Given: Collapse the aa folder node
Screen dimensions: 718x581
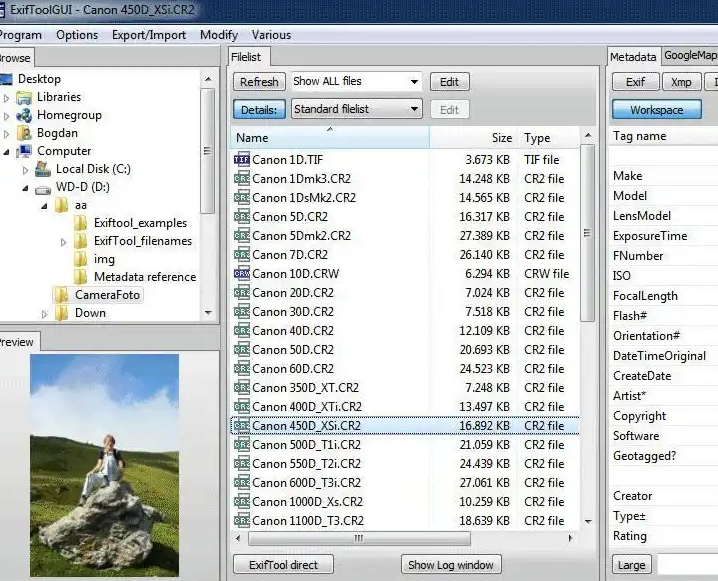Looking at the screenshot, I should [44, 206].
